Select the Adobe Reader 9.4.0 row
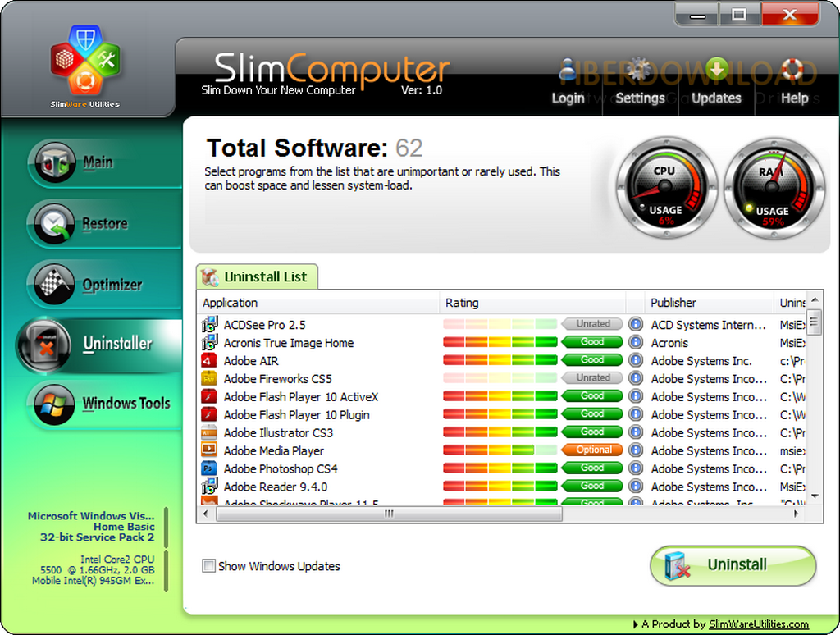This screenshot has width=840, height=635. click(x=502, y=487)
